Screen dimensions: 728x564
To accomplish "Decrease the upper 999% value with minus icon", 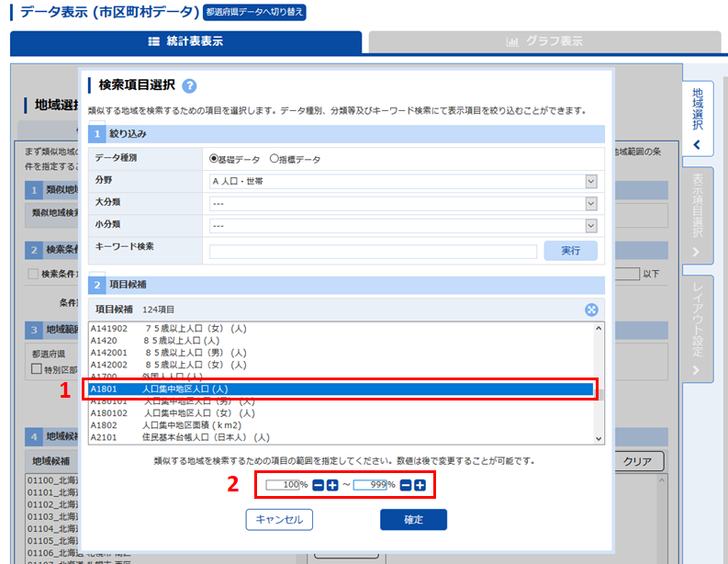I will (x=406, y=486).
